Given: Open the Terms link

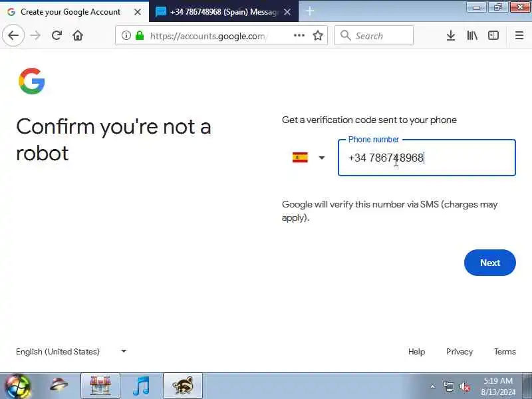Looking at the screenshot, I should click(x=505, y=352).
